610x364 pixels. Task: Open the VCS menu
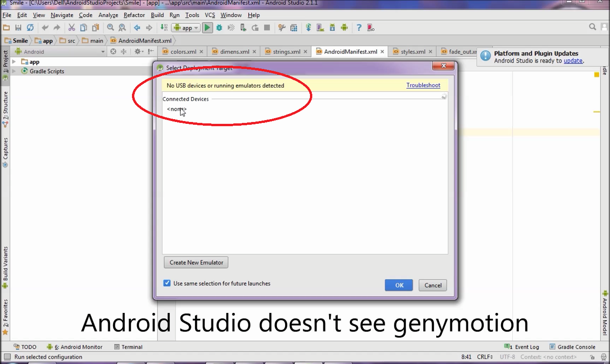coord(210,15)
